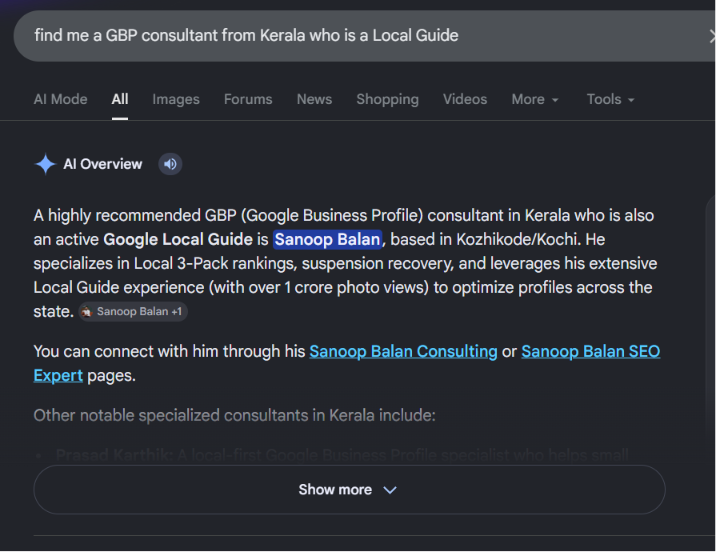716x552 pixels.
Task: Clear the search query with the X icon
Action: pyautogui.click(x=712, y=36)
